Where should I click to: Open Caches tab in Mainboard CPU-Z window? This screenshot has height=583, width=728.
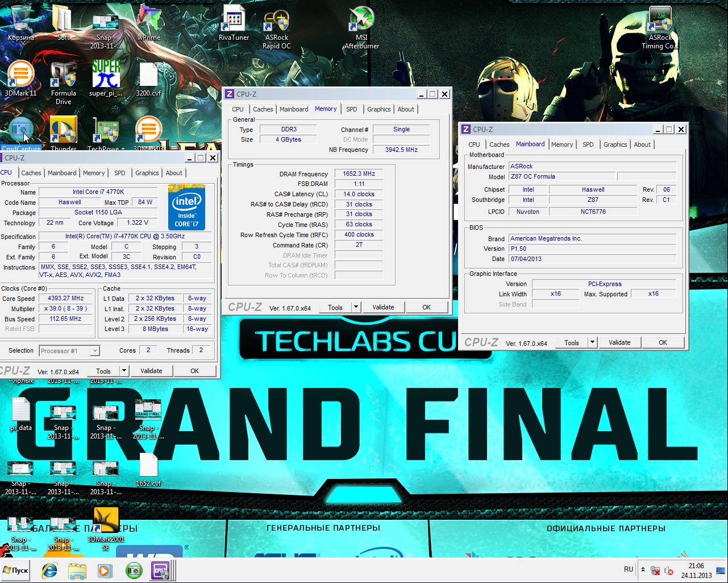pos(499,144)
